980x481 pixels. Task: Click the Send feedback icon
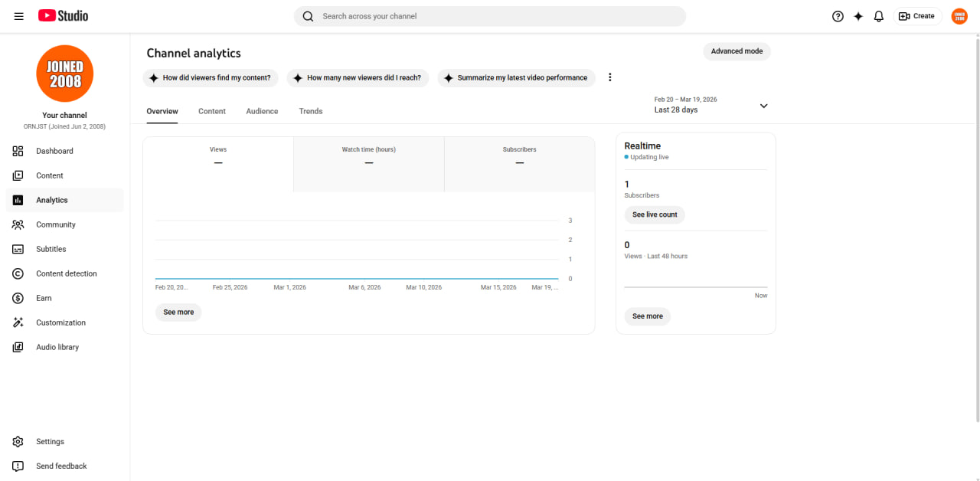18,466
